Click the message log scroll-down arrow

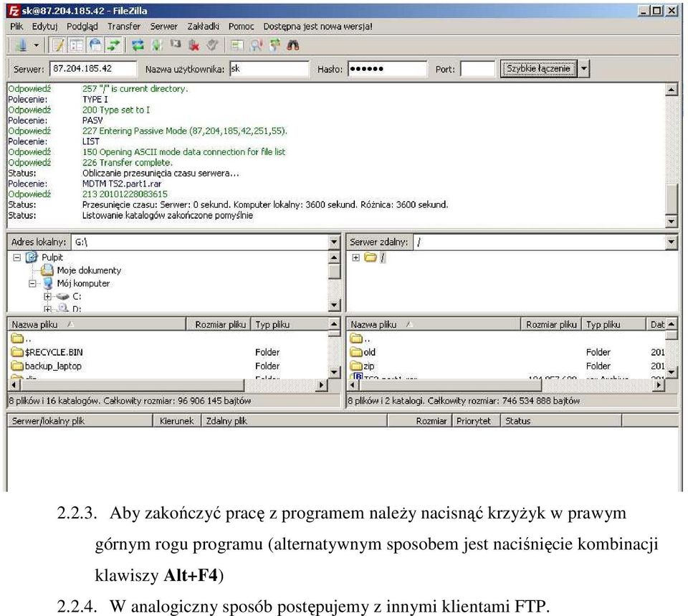pyautogui.click(x=672, y=222)
